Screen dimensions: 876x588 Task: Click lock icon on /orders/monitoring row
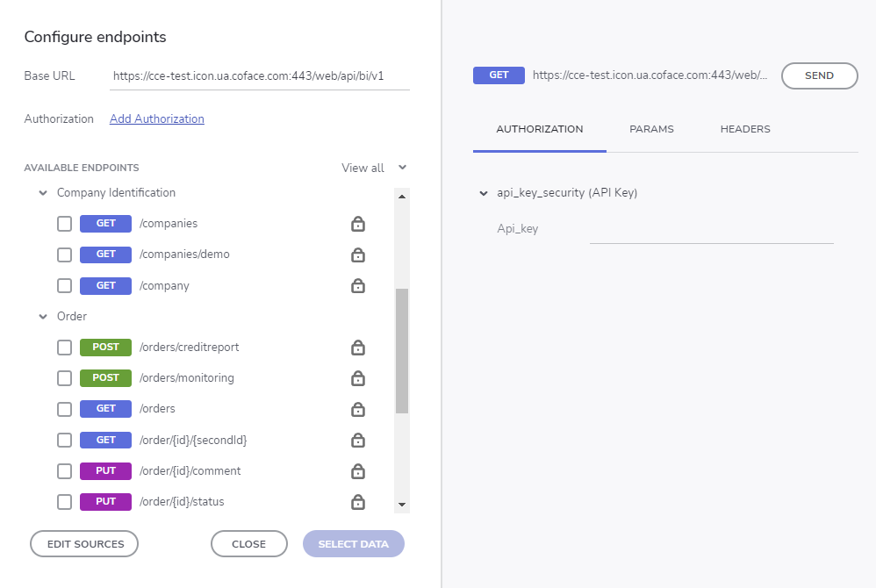coord(358,378)
